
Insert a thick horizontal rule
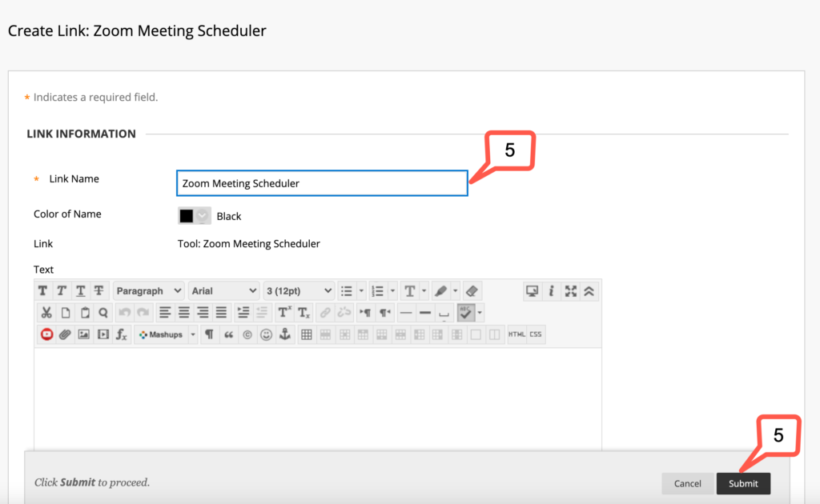(425, 313)
